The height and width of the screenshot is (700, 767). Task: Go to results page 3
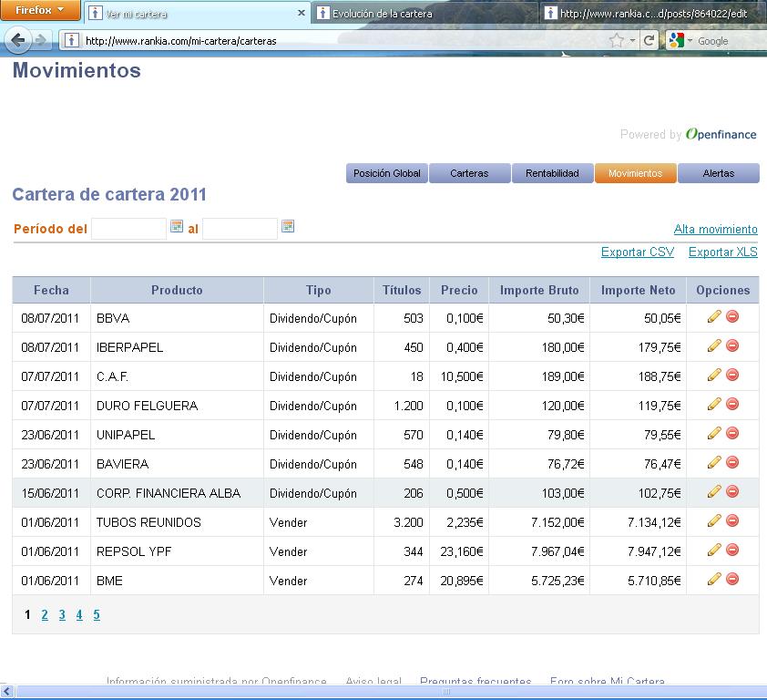(x=62, y=615)
